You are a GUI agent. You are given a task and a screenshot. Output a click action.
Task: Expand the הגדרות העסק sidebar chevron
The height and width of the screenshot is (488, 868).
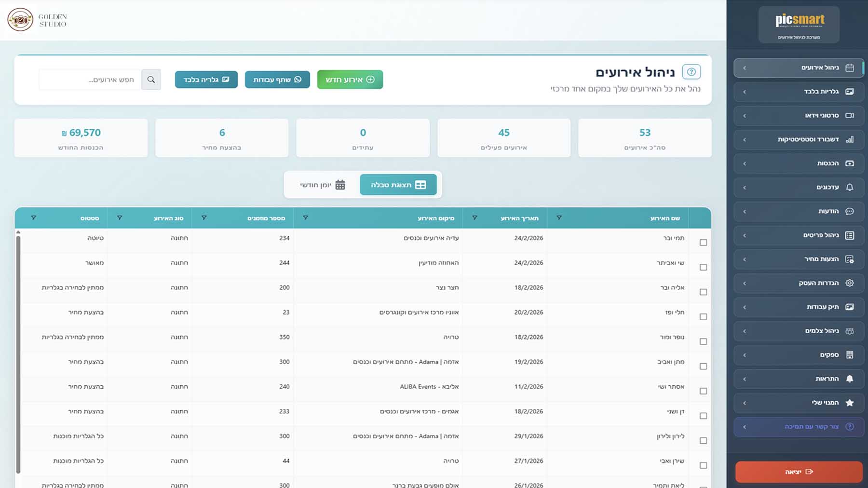[745, 283]
